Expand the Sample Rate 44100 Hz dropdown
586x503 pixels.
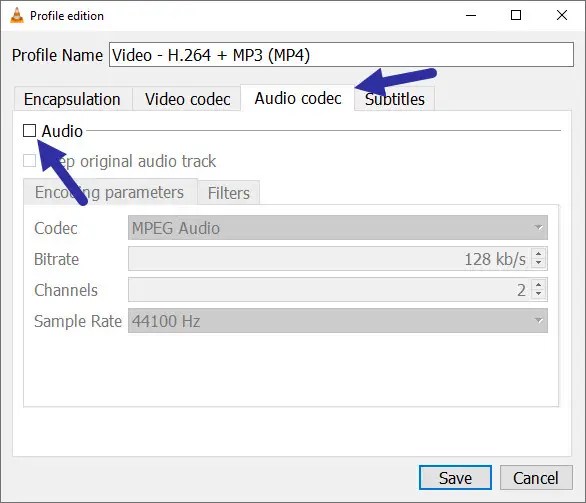coord(338,321)
